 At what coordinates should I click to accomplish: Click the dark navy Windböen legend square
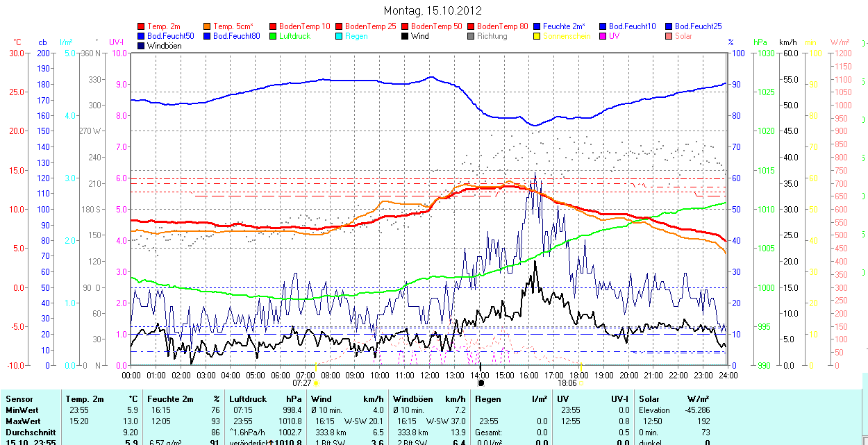142,46
